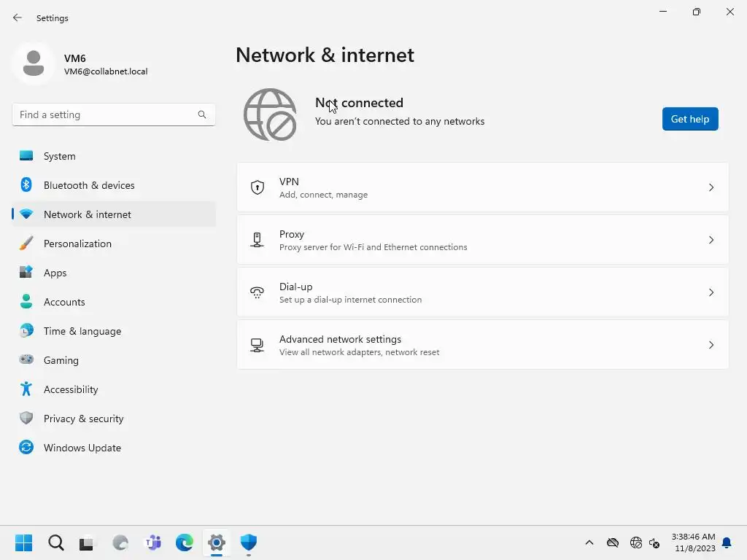The image size is (747, 560).
Task: Click VM6@collabnet.local account email
Action: 106,71
